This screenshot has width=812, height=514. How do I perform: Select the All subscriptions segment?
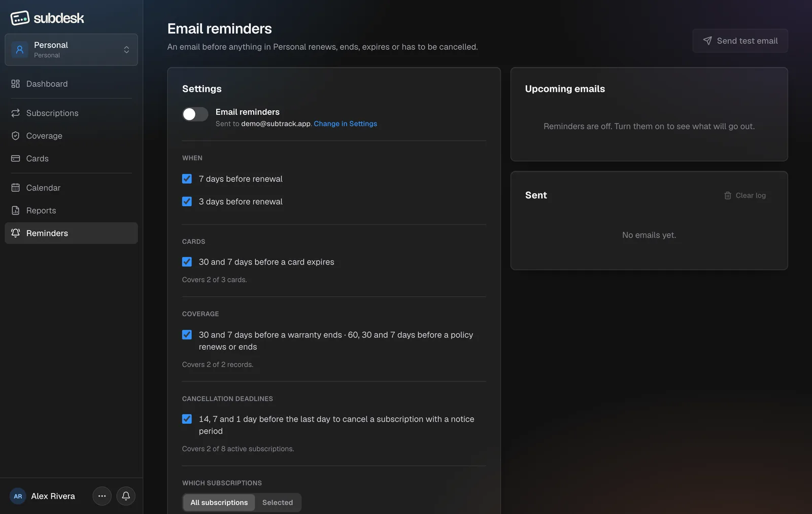[219, 502]
